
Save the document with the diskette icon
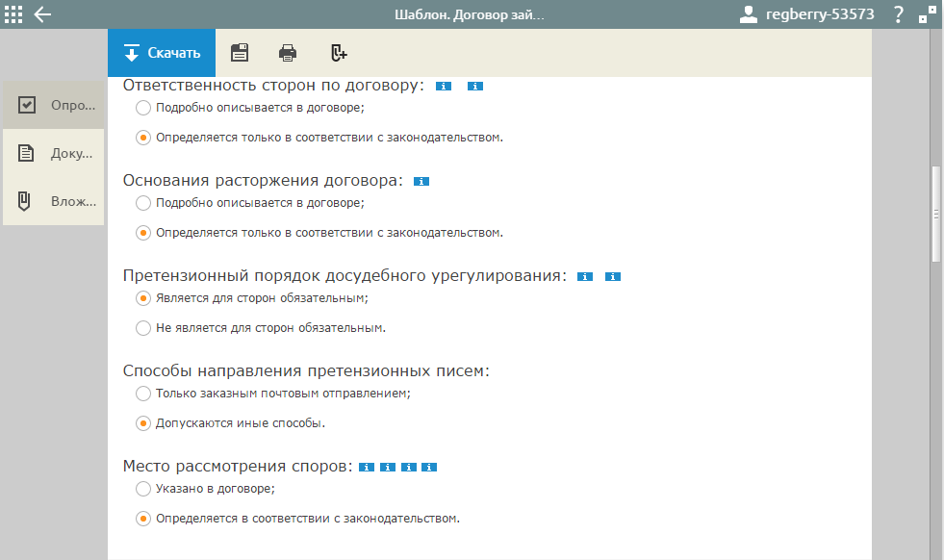click(x=240, y=53)
